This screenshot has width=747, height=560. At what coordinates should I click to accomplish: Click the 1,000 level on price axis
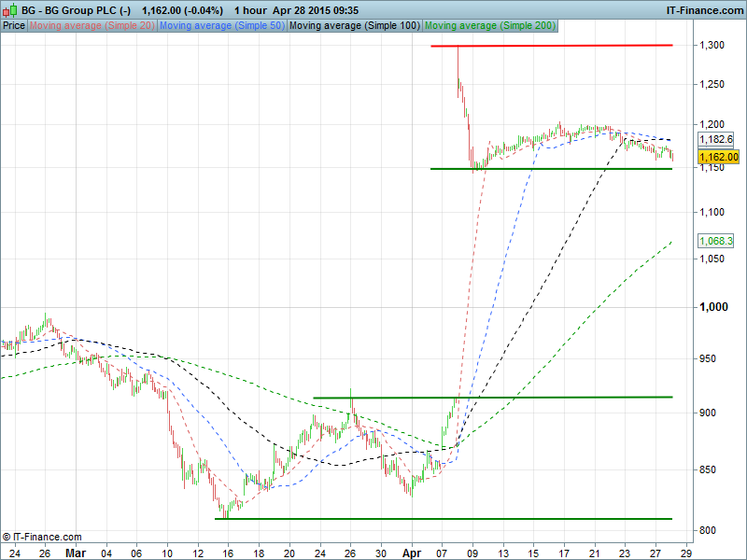click(714, 307)
